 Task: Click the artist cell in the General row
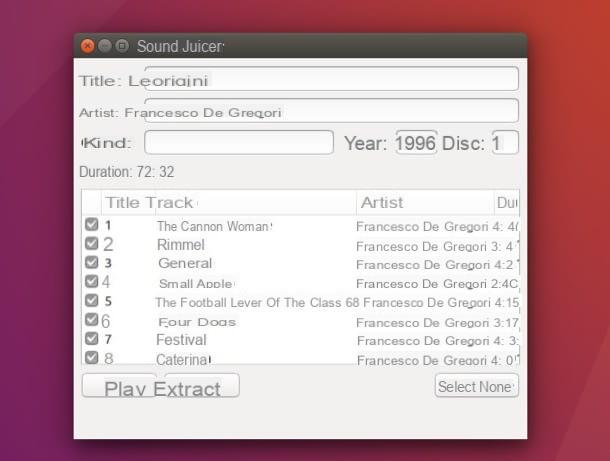[x=423, y=265]
